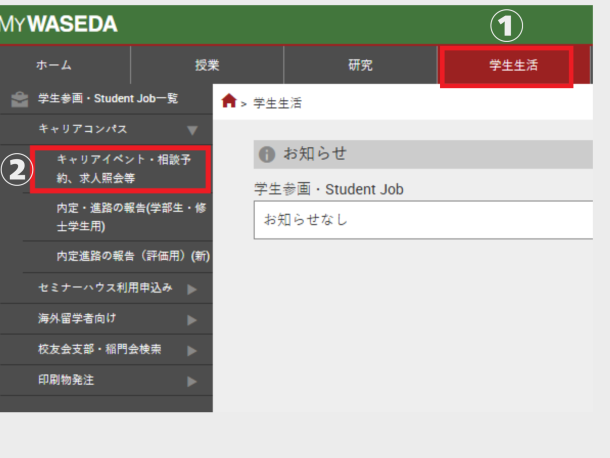610x458 pixels.
Task: Click the MyWaseda logo
Action: (x=60, y=23)
